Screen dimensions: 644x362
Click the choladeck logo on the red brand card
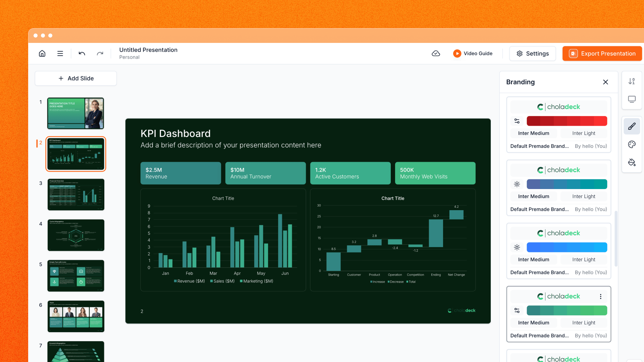pos(558,107)
